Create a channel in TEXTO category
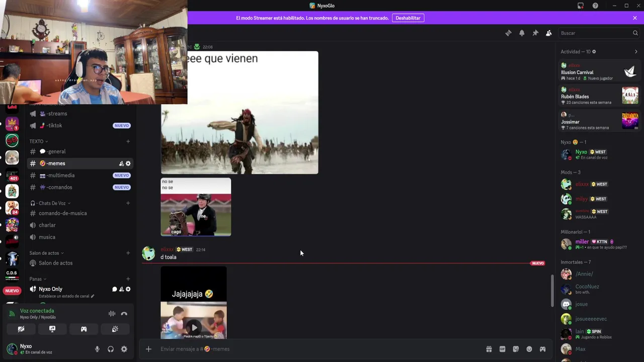 click(128, 141)
